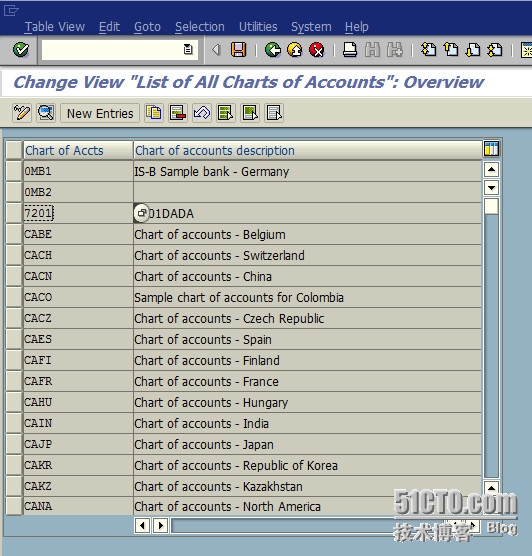Click the New Entries button

point(100,113)
